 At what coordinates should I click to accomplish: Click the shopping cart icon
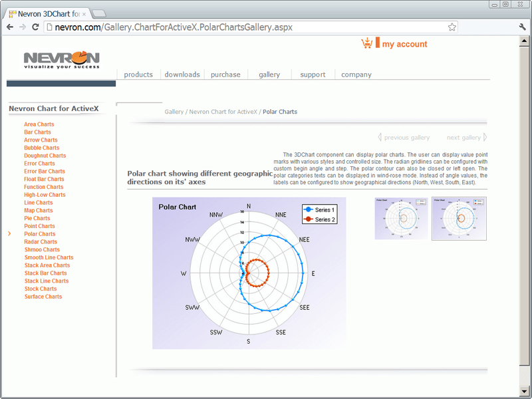366,44
